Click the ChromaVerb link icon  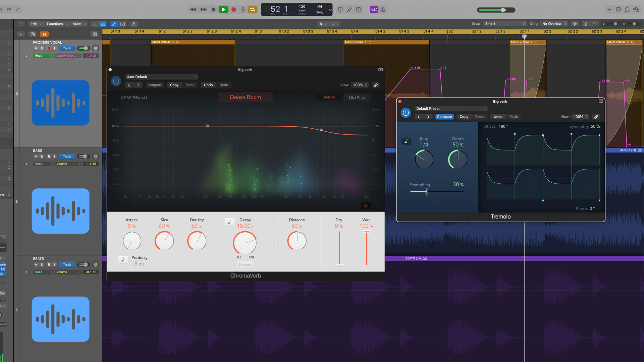pos(376,85)
